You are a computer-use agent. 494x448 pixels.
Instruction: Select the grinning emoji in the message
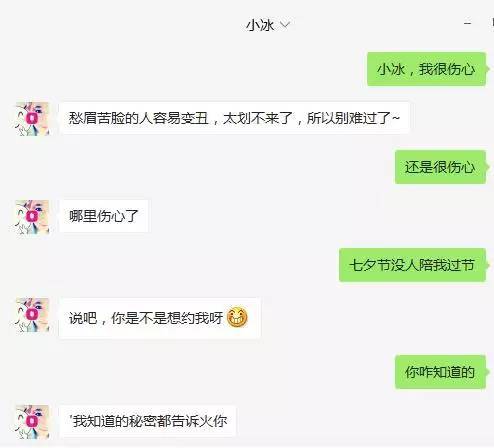[x=237, y=317]
